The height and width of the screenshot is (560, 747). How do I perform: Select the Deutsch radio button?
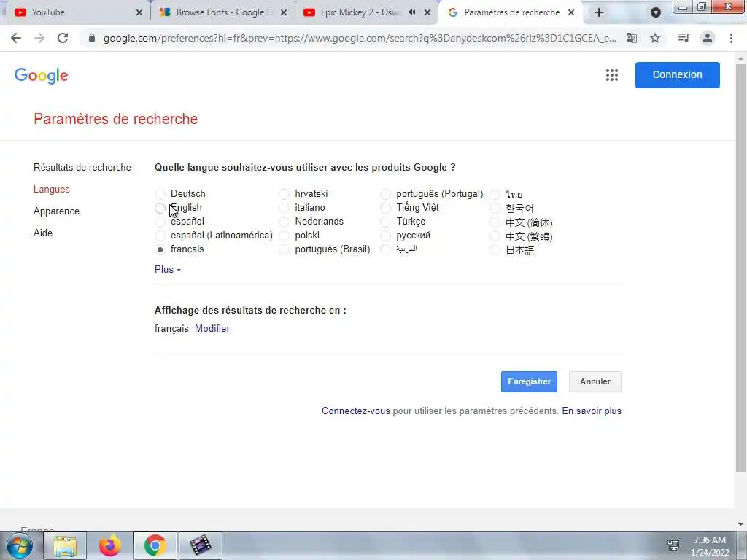[160, 194]
